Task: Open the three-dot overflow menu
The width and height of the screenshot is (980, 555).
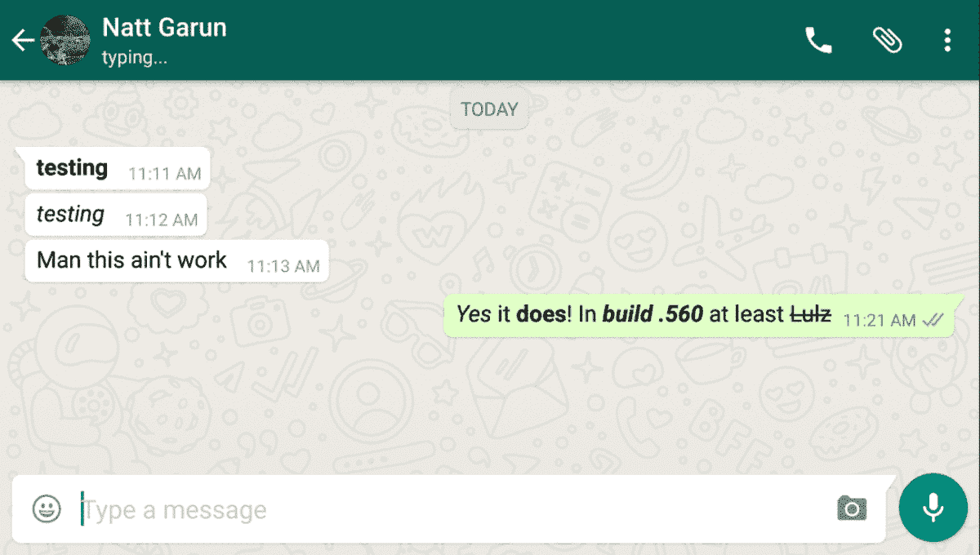Action: coord(947,40)
